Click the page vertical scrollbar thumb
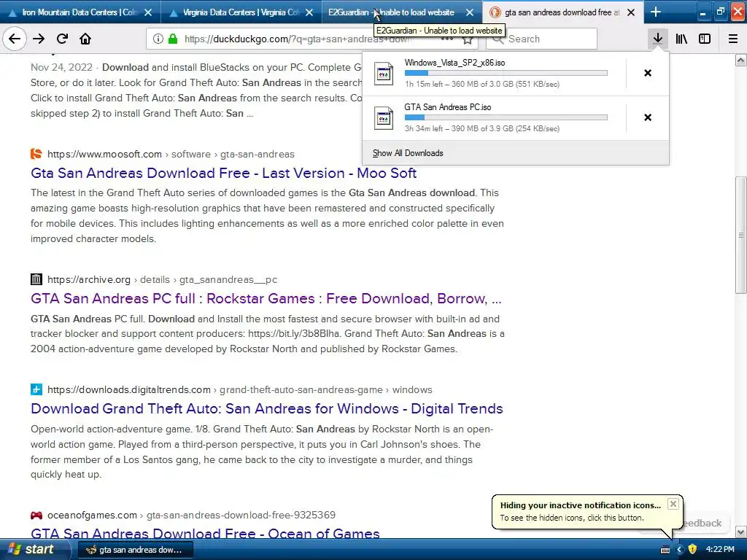747x560 pixels. click(741, 236)
